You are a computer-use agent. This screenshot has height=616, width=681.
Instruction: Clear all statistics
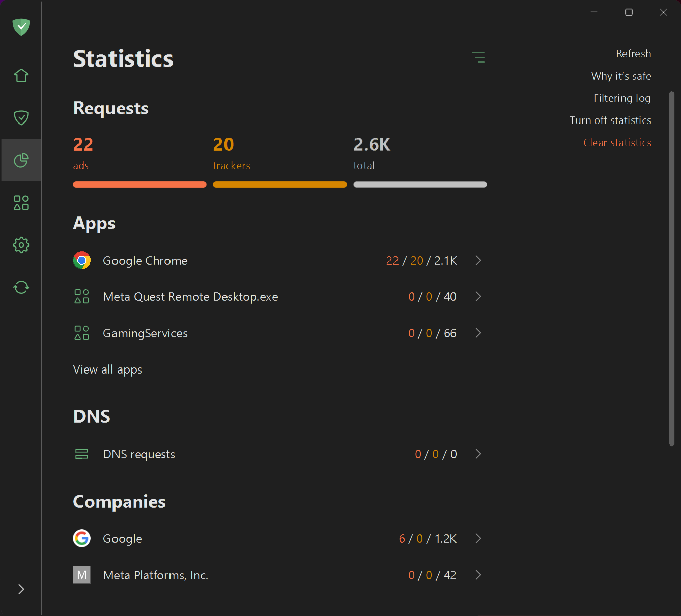617,142
